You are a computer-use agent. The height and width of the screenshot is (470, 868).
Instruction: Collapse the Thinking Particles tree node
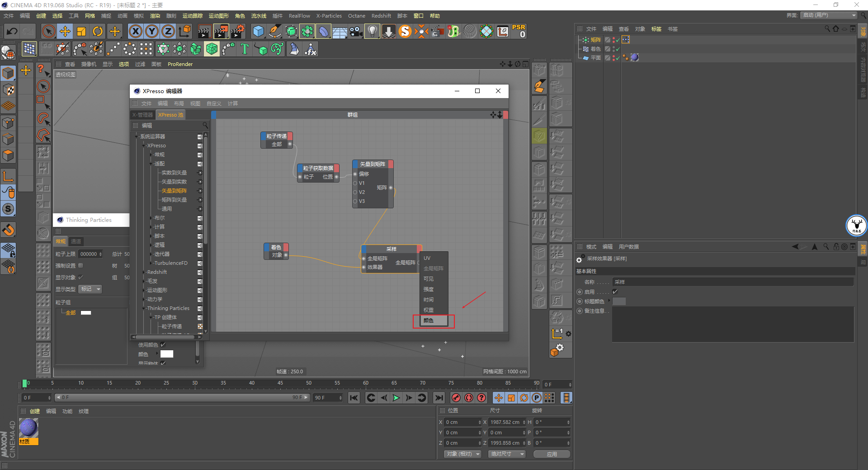[144, 308]
